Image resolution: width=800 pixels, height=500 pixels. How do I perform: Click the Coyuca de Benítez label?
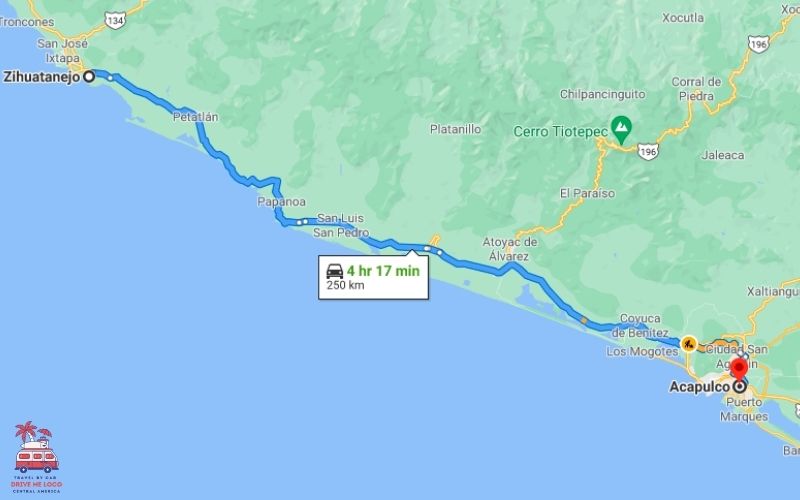[x=640, y=326]
